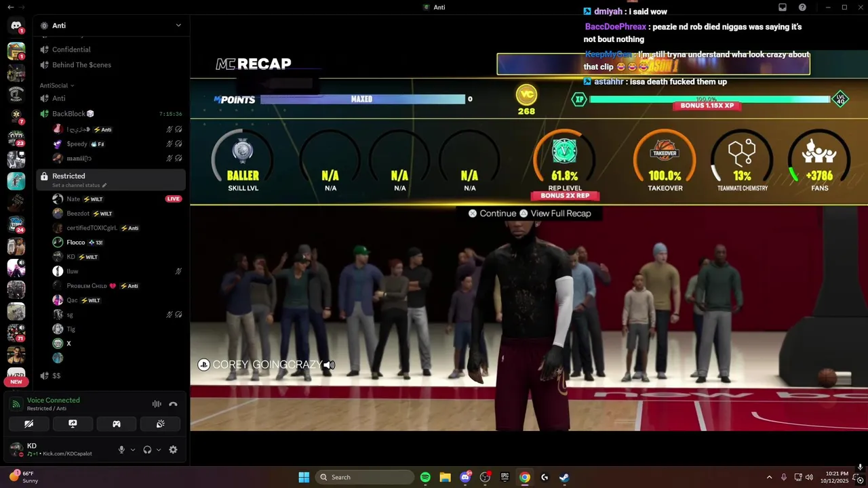Click the Fans +3786 gauge

(x=819, y=161)
